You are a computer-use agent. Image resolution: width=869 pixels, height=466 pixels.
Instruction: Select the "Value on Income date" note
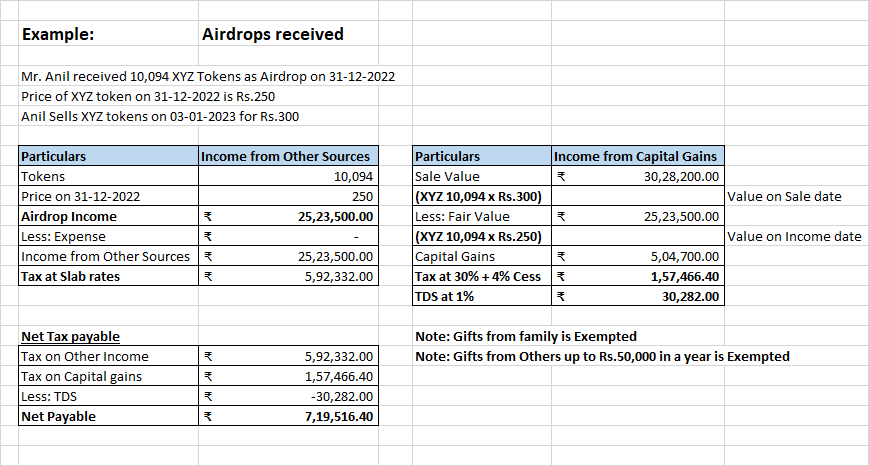(794, 237)
